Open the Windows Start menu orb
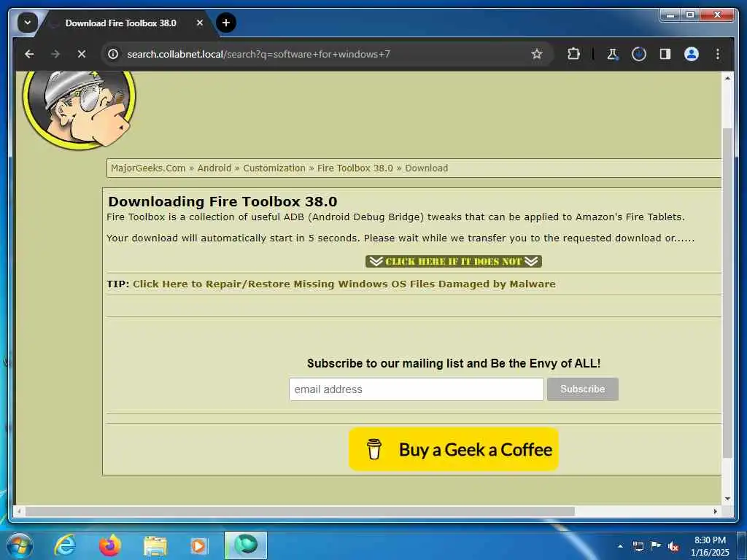This screenshot has width=747, height=560. 20,545
